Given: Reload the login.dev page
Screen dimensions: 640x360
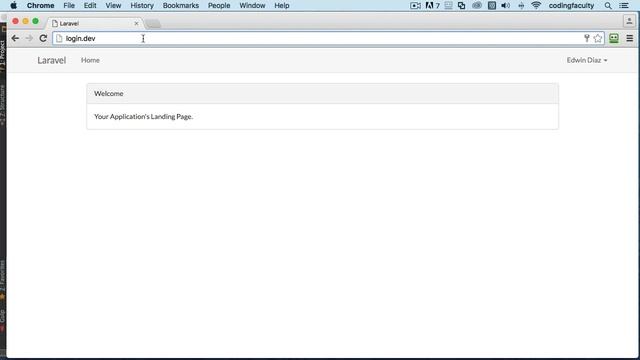Looking at the screenshot, I should 43,38.
